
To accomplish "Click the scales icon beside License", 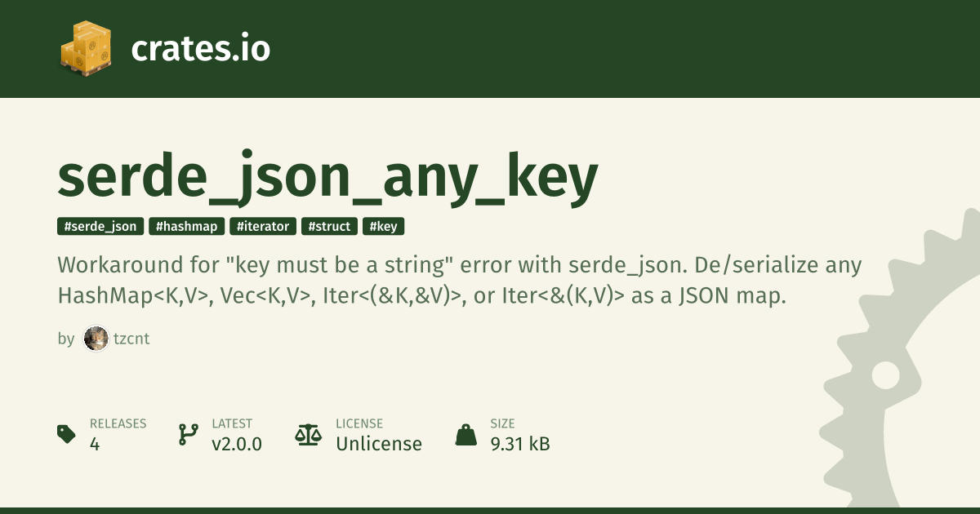I will click(309, 434).
